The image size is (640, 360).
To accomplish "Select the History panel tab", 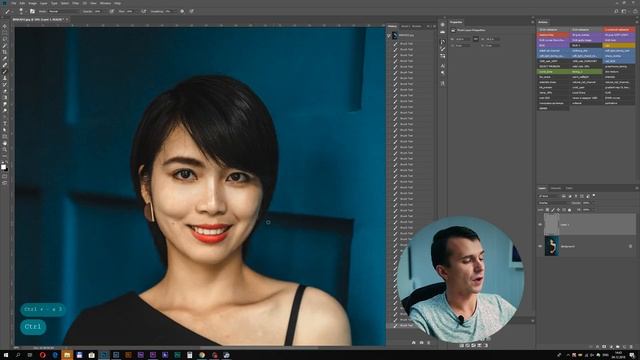I will tap(392, 26).
